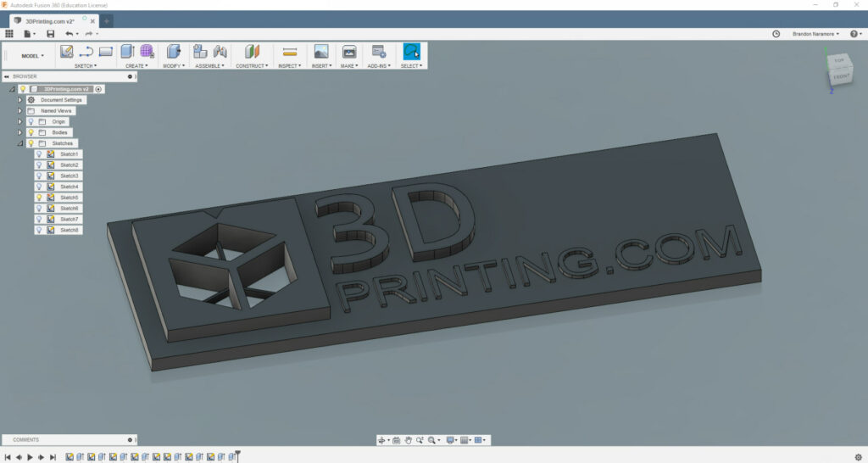Select the Press Pull modify tool
868x463 pixels.
click(x=173, y=52)
